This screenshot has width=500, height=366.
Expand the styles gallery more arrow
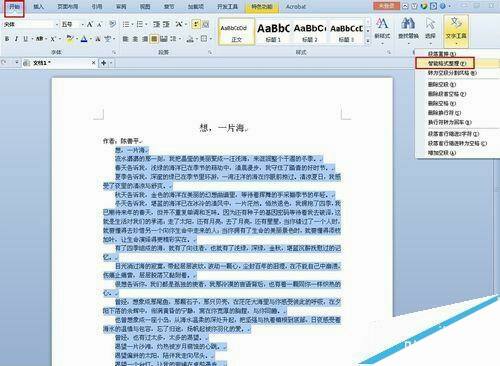point(368,41)
